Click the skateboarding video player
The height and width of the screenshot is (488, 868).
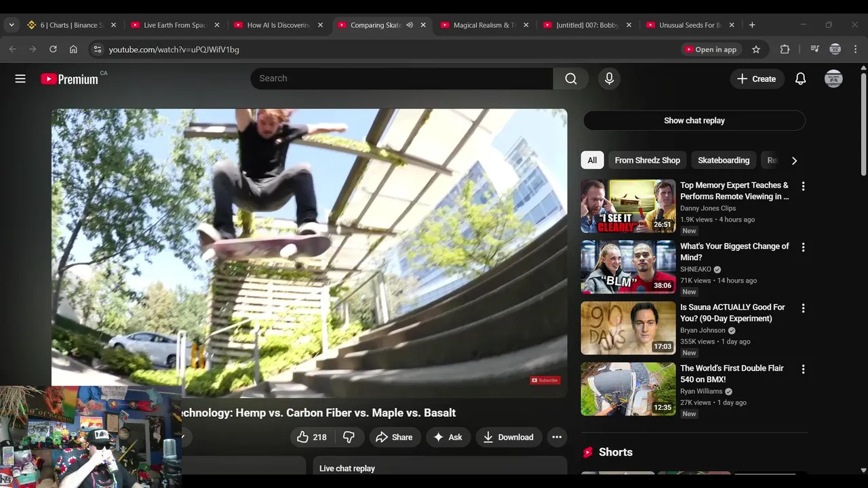pyautogui.click(x=309, y=253)
